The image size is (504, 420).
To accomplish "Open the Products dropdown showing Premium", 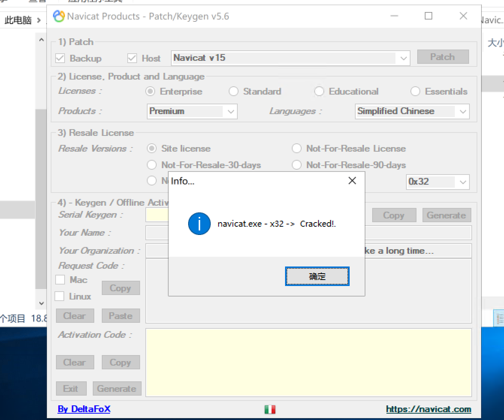I will (192, 111).
